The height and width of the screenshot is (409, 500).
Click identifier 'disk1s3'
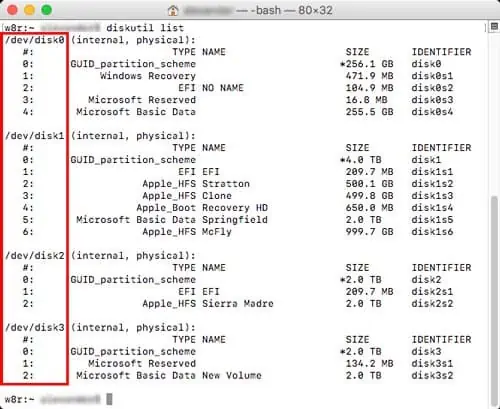click(432, 196)
